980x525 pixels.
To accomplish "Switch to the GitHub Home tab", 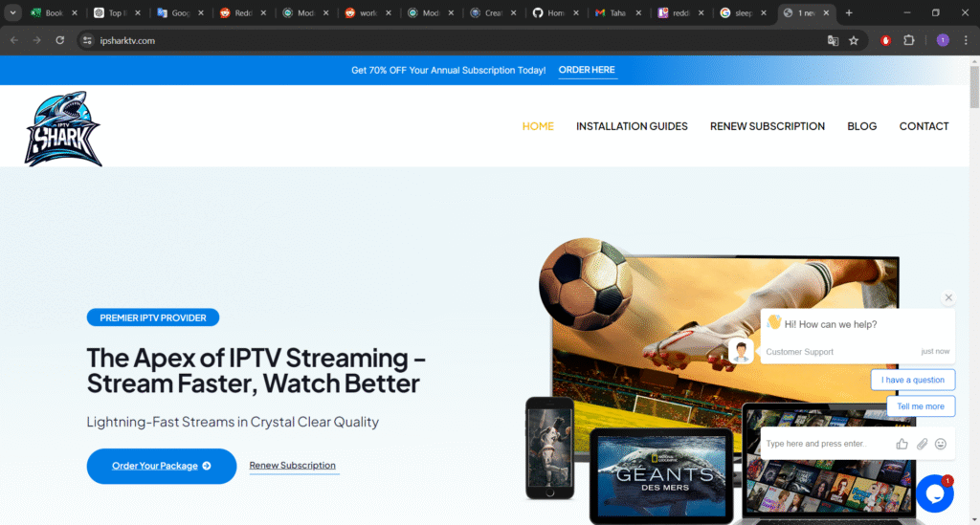I will click(555, 12).
